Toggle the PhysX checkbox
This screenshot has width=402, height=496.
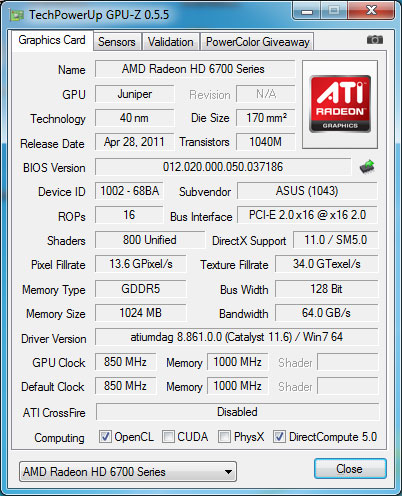coord(224,436)
